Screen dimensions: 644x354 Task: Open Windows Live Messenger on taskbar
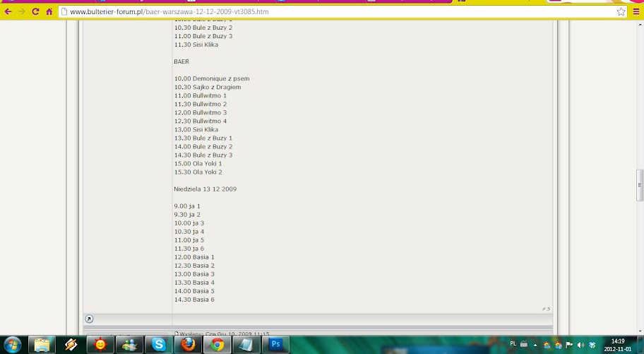pos(129,345)
